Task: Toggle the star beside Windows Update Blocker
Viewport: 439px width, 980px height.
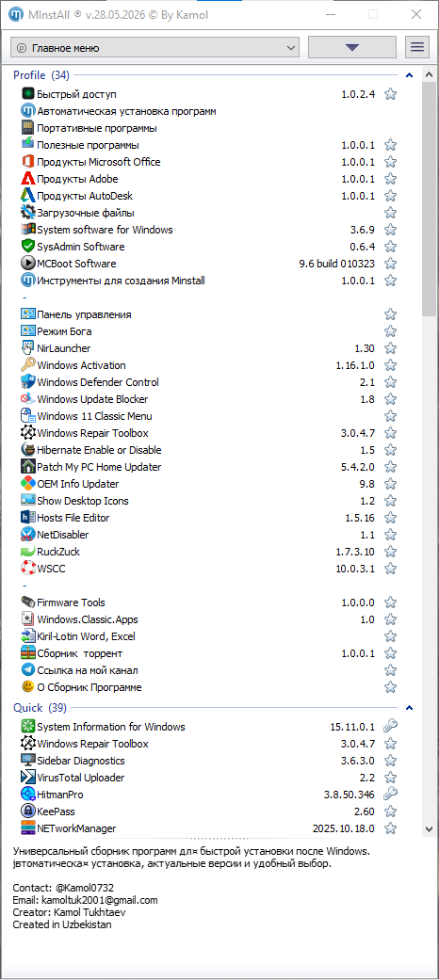Action: (x=390, y=399)
